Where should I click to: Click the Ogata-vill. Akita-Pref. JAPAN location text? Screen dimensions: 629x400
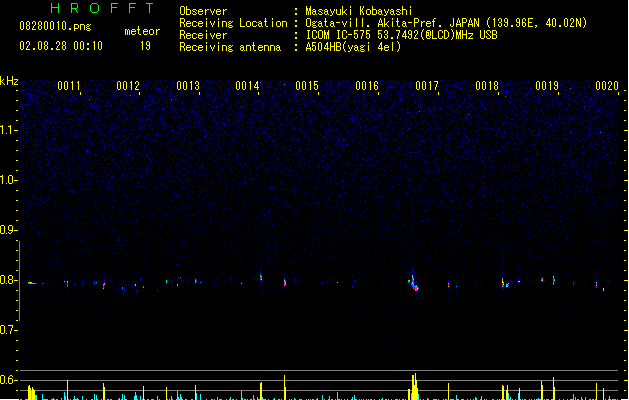[446, 23]
